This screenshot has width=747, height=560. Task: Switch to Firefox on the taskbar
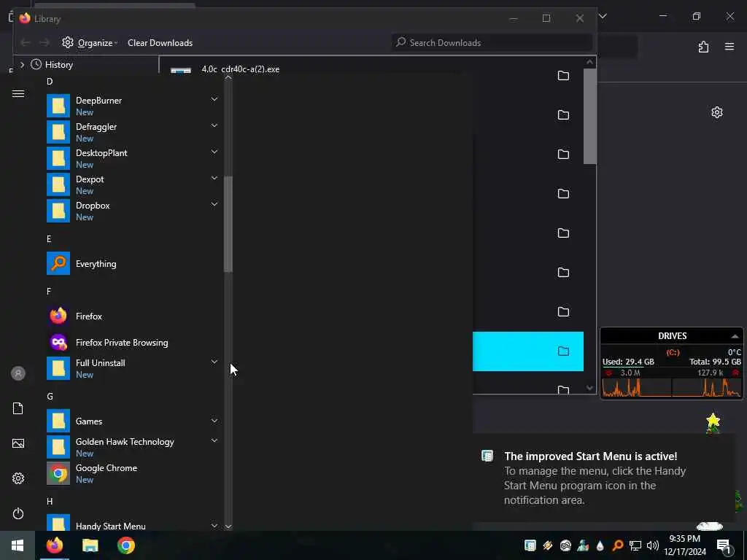(x=54, y=545)
